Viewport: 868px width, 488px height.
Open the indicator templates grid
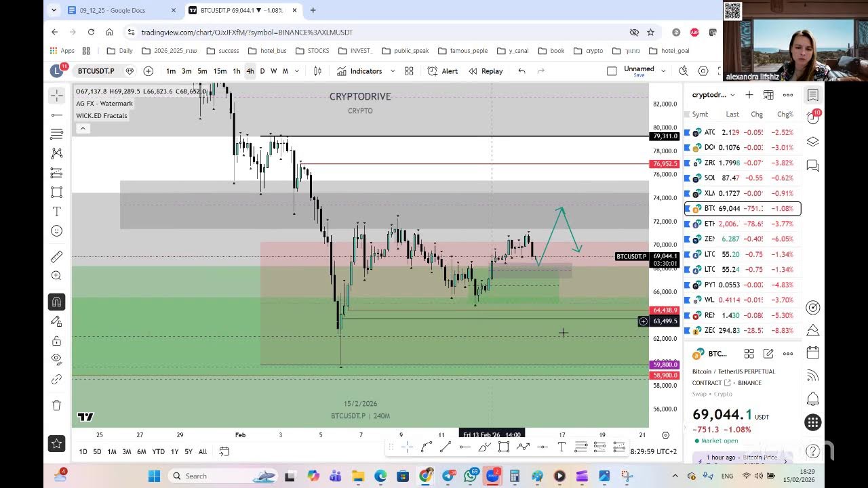pos(409,71)
